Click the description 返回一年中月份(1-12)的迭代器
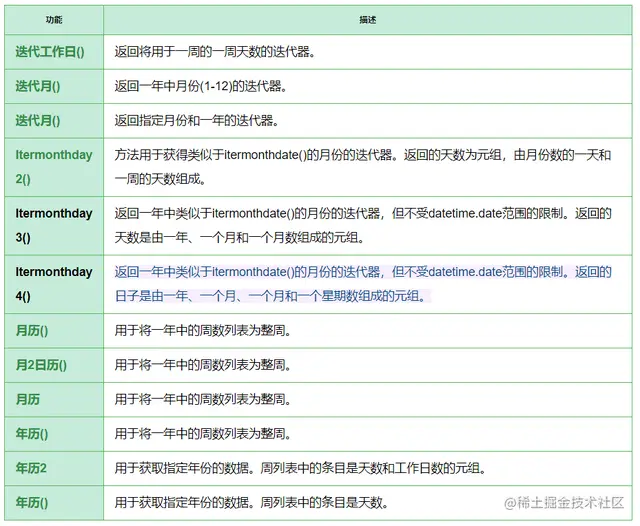 coord(201,86)
